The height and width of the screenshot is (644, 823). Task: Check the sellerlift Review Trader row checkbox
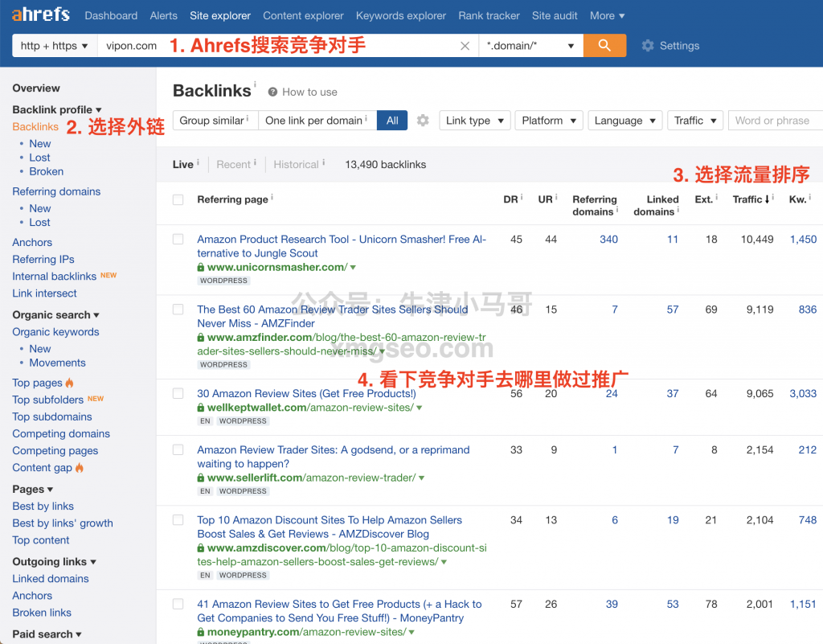click(178, 449)
